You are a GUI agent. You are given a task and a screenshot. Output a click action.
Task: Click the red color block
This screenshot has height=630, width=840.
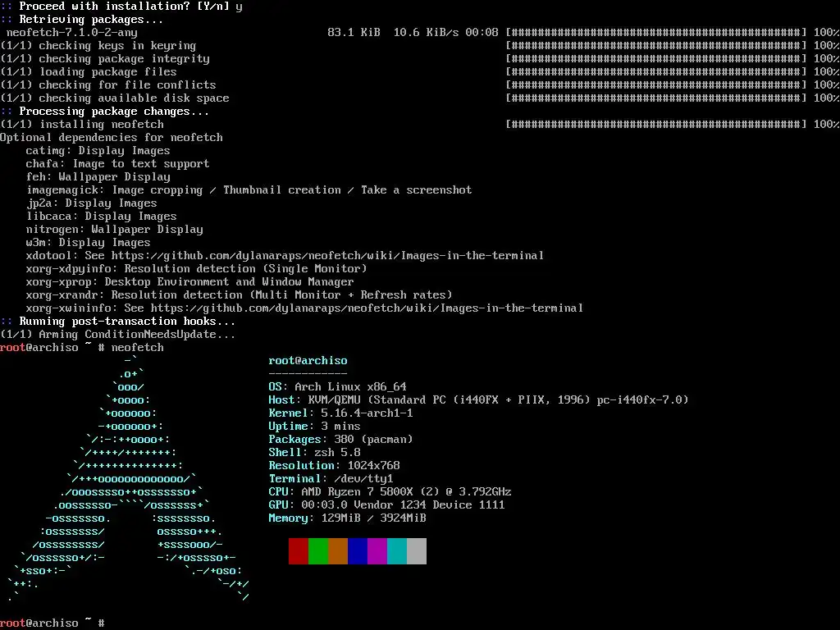298,551
